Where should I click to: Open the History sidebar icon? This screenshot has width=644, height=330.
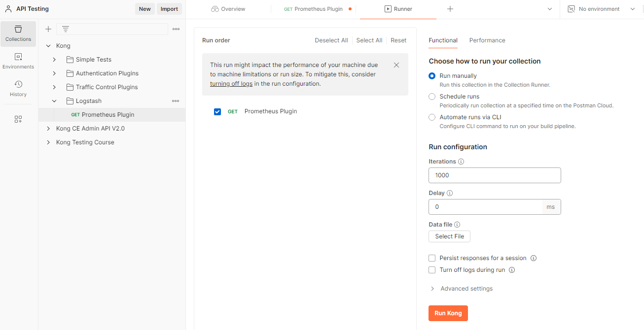(x=18, y=89)
